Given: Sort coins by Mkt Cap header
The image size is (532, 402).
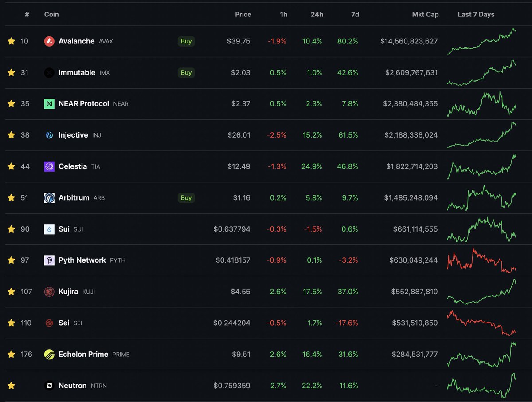Looking at the screenshot, I should coord(425,14).
